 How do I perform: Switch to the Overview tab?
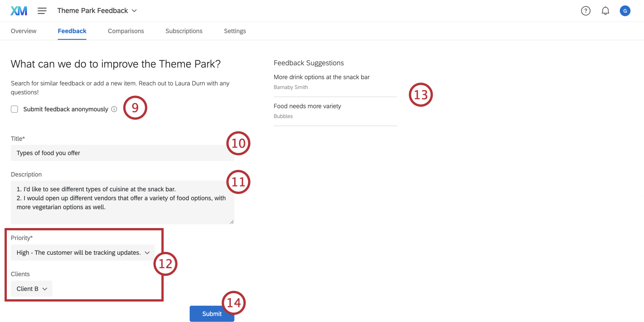point(23,31)
